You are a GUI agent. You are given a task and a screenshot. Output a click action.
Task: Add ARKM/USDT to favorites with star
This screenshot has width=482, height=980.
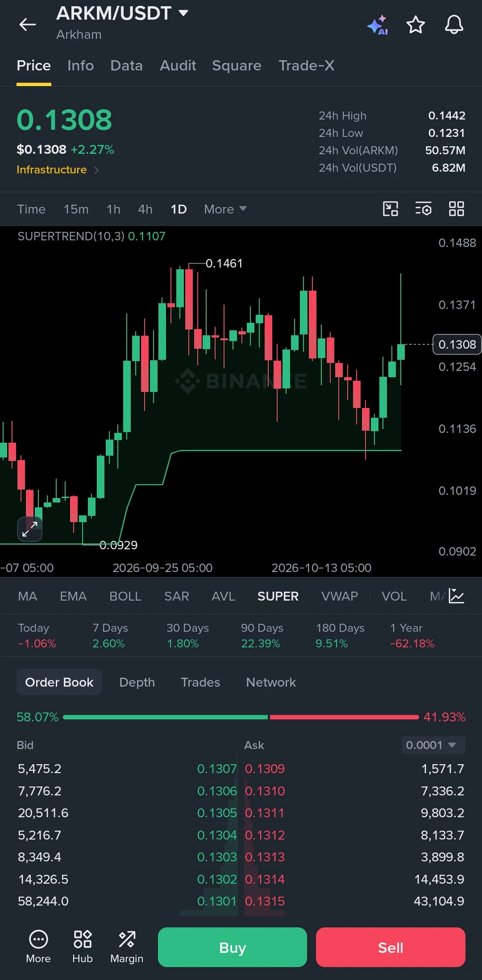(x=416, y=25)
